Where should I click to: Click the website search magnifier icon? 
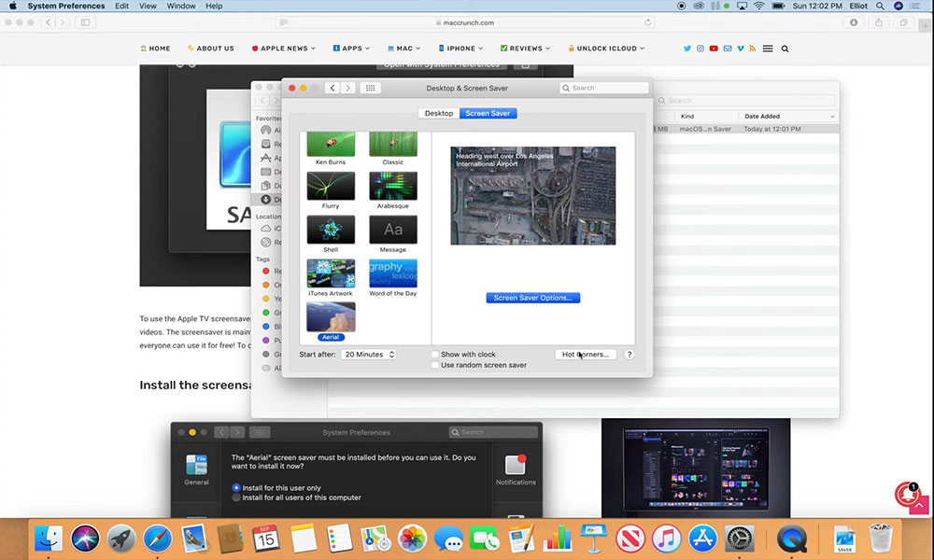click(x=785, y=49)
